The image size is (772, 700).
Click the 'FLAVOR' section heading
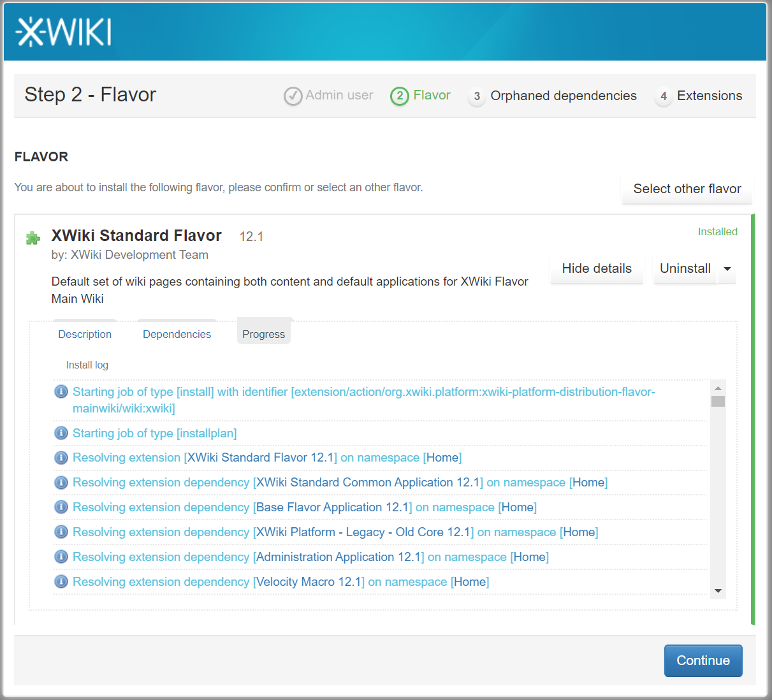click(41, 157)
